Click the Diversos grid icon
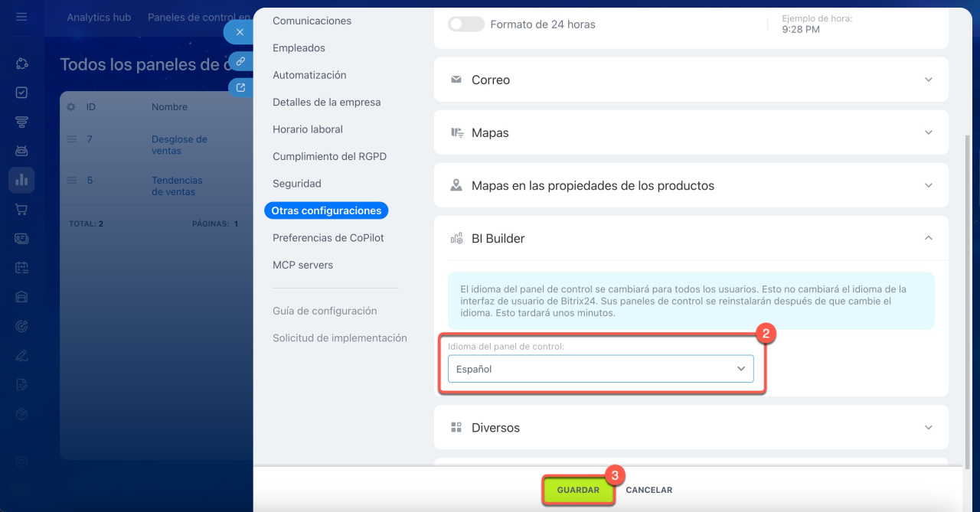980x512 pixels. [456, 428]
